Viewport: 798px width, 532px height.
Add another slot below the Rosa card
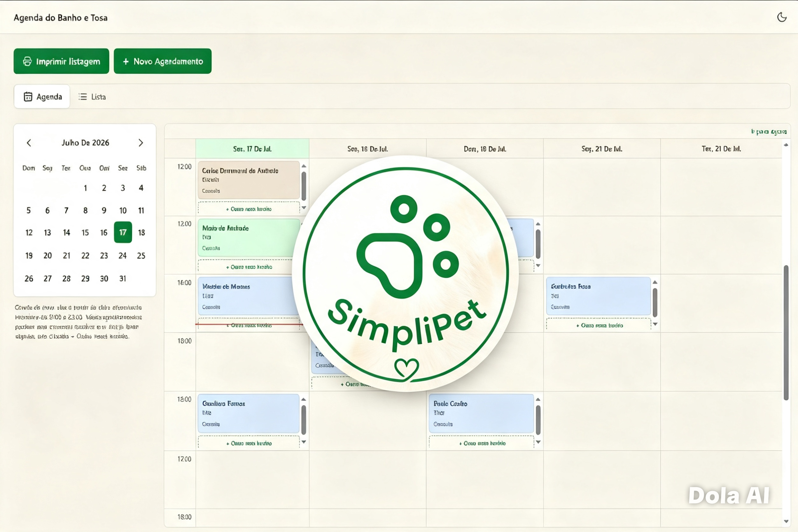(x=598, y=325)
